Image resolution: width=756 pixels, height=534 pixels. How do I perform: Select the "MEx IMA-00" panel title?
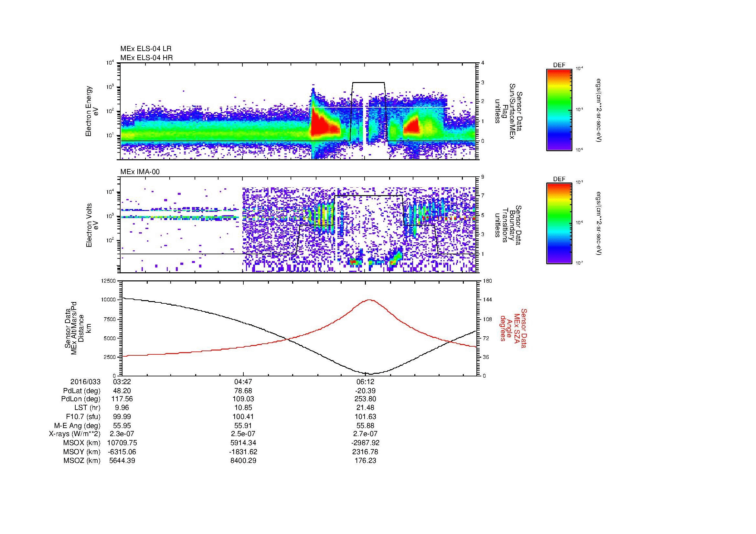point(140,172)
